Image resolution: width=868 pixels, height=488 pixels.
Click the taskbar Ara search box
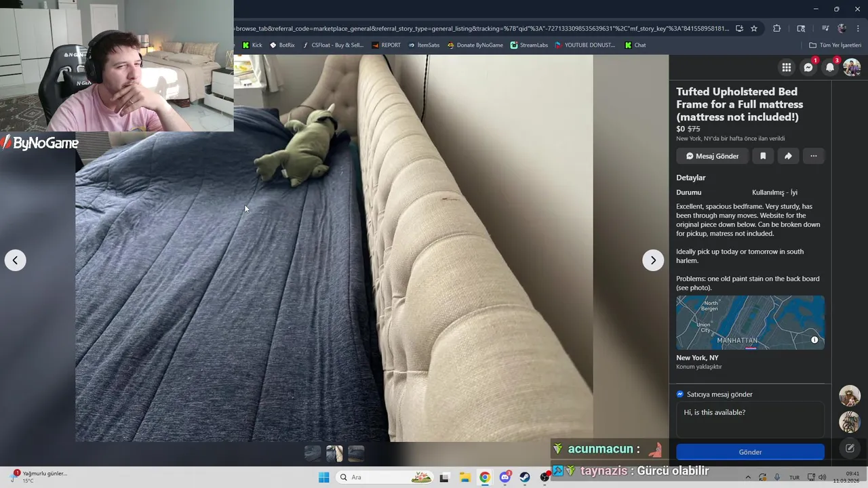384,477
